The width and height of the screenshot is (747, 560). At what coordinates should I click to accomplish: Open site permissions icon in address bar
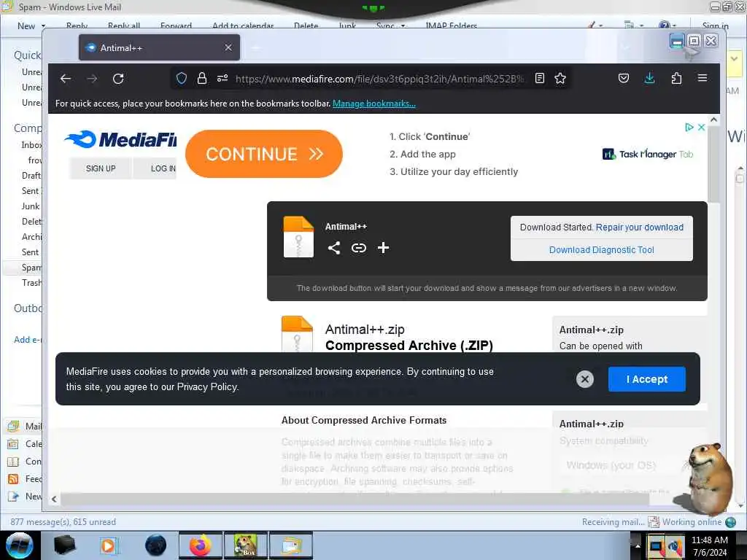point(222,78)
